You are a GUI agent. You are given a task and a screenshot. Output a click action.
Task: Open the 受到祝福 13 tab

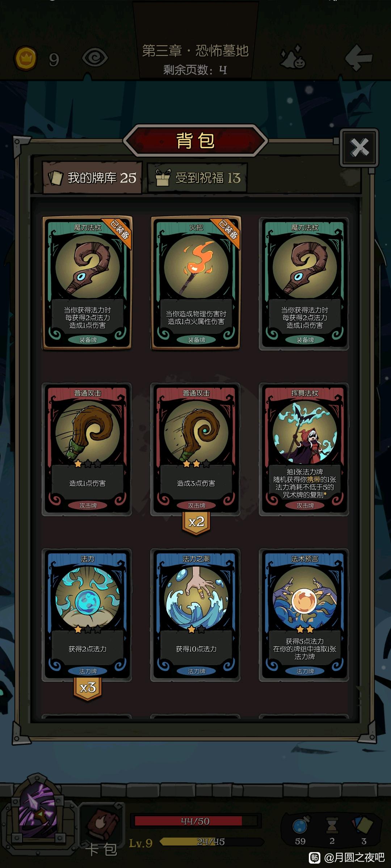[x=198, y=178]
